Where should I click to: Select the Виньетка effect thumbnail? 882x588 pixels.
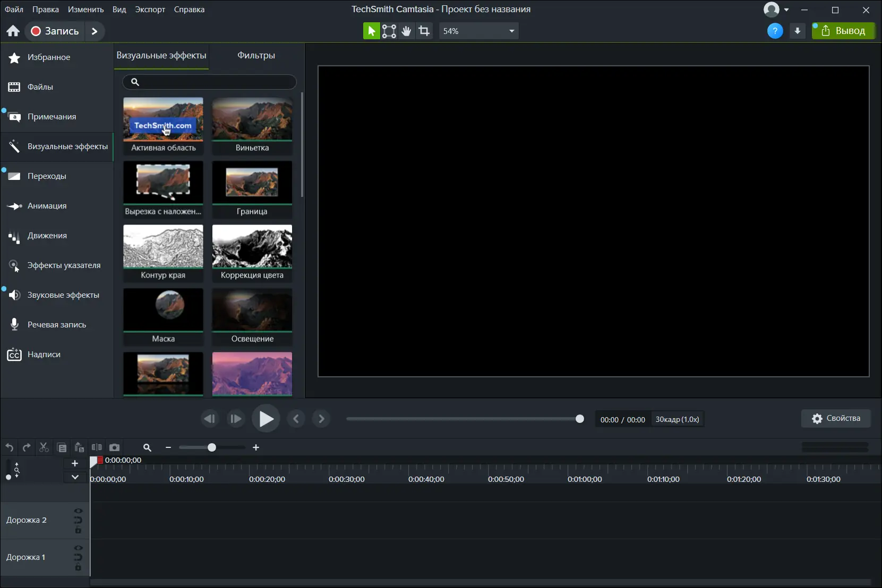[252, 125]
